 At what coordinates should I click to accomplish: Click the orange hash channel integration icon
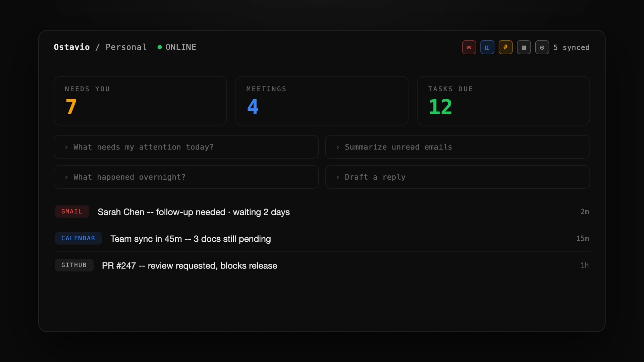click(505, 47)
